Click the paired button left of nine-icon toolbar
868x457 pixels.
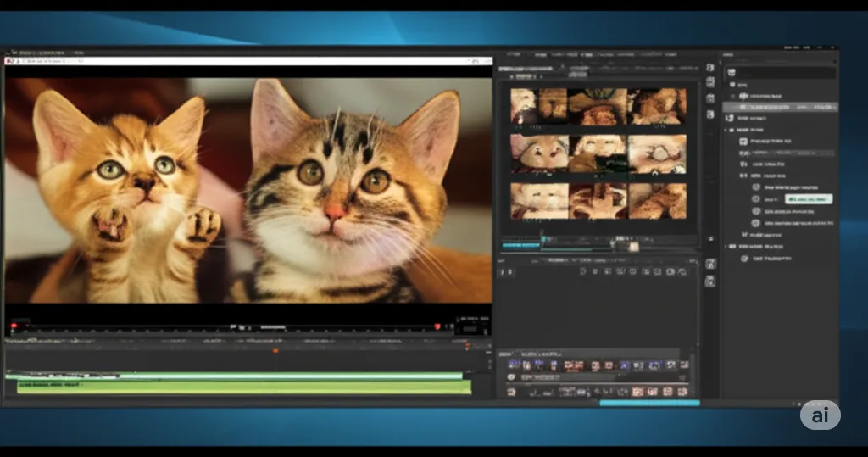(x=506, y=272)
